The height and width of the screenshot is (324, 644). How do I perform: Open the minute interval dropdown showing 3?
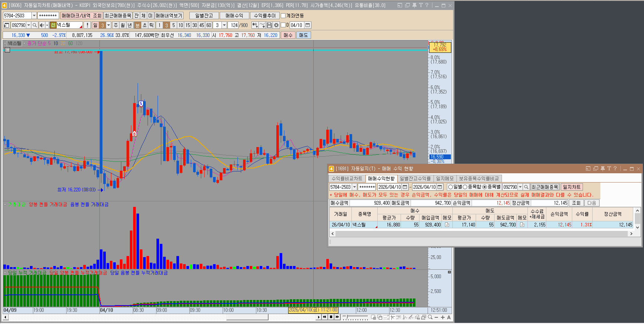(224, 25)
